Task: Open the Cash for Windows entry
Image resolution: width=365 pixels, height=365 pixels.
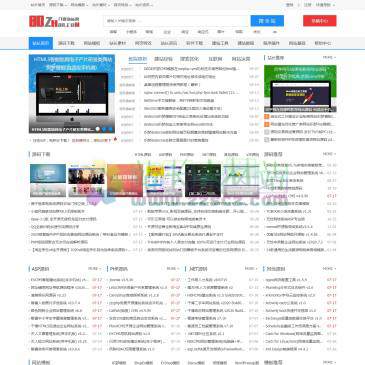Action: 294,334
